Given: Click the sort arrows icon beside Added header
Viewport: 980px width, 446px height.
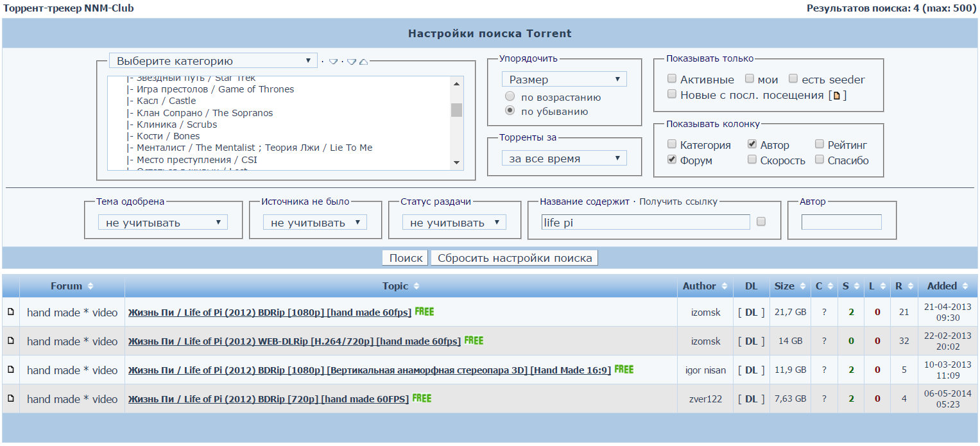Looking at the screenshot, I should (x=965, y=286).
